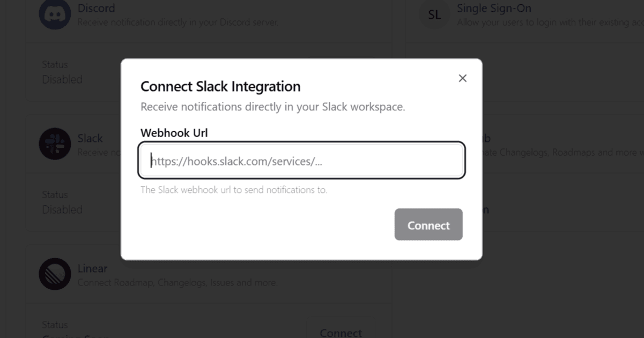Click the Slack logo icon
Viewport: 644px width, 338px height.
point(55,144)
